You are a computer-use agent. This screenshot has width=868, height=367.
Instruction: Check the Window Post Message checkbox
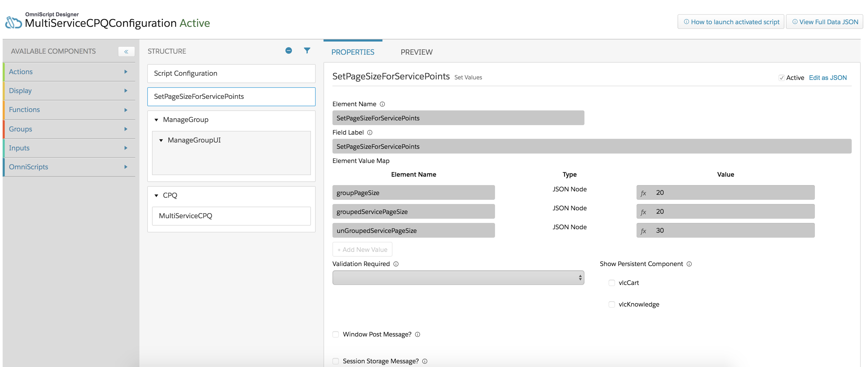[336, 334]
